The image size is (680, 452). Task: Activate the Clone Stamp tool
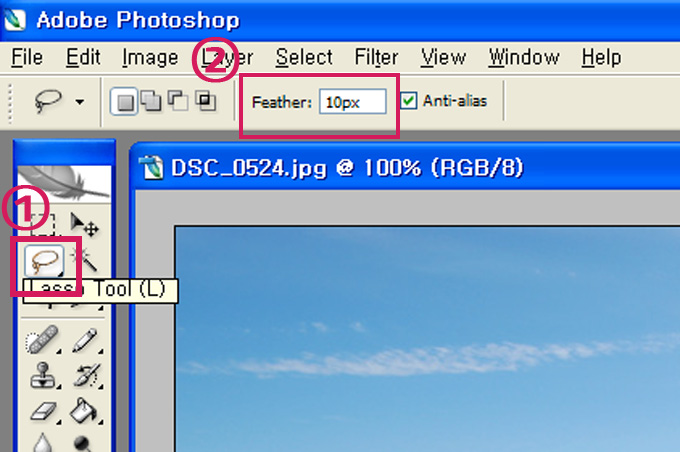coord(43,376)
